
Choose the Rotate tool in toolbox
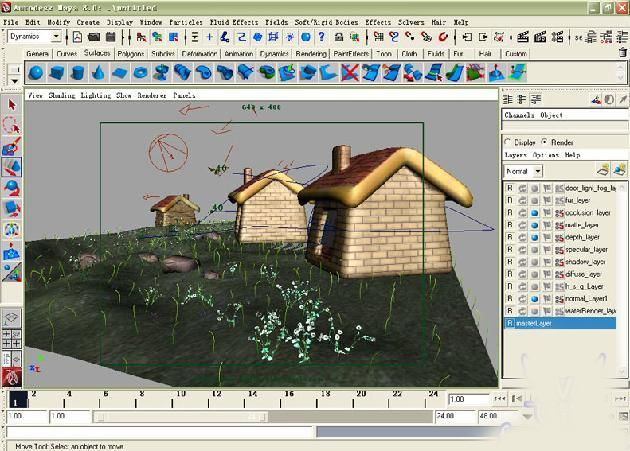(x=12, y=188)
